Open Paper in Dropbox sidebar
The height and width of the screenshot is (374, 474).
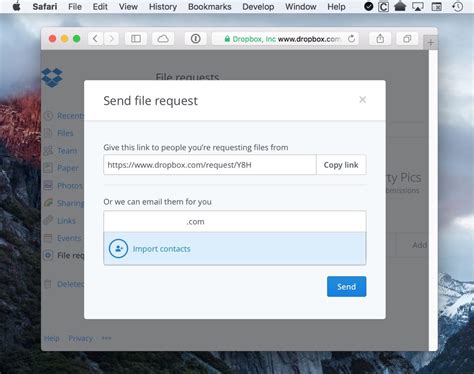click(68, 168)
